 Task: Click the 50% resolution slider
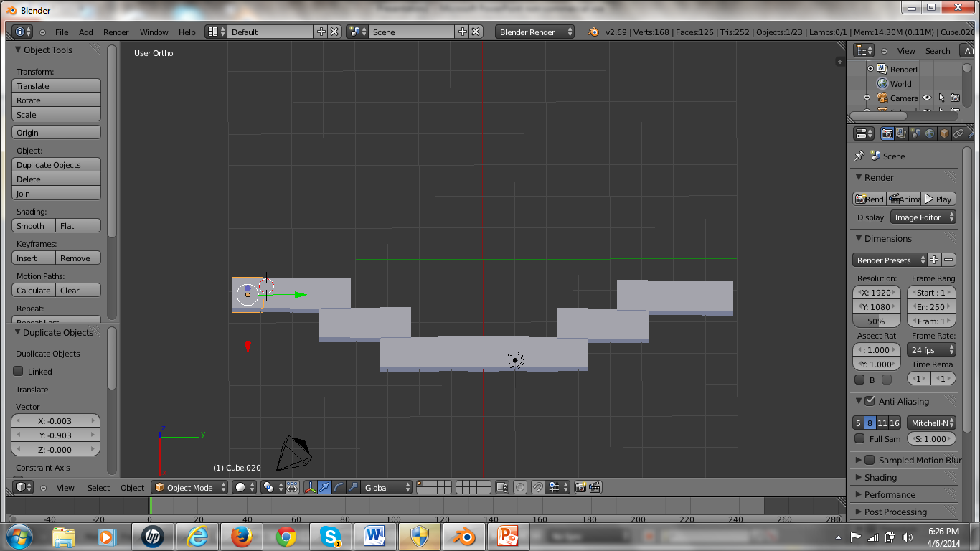(875, 321)
